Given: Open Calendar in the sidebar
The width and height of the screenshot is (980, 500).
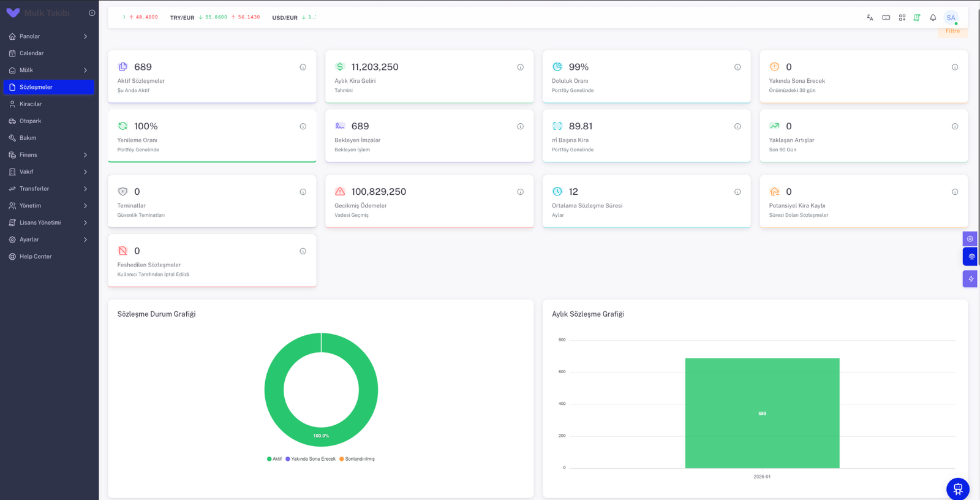Looking at the screenshot, I should (x=49, y=53).
